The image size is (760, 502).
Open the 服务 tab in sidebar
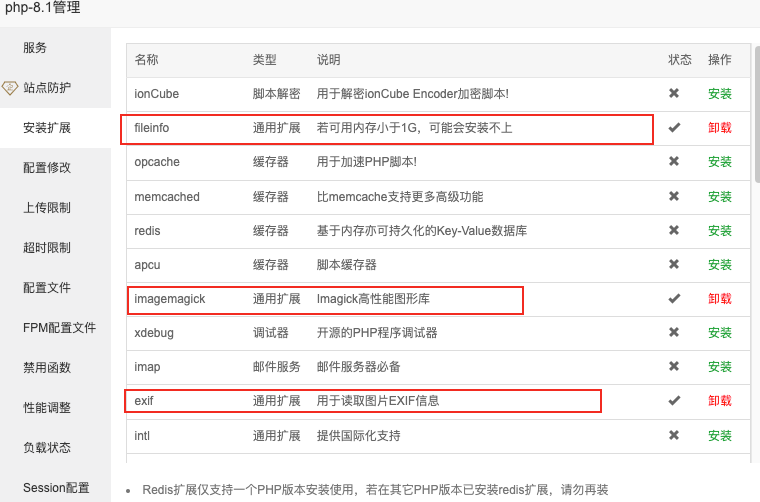click(55, 47)
